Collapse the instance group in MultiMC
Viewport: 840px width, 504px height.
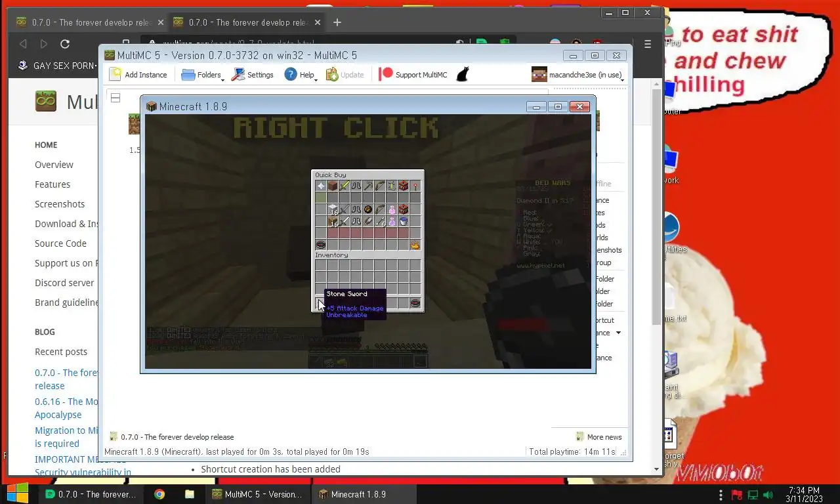tap(115, 98)
